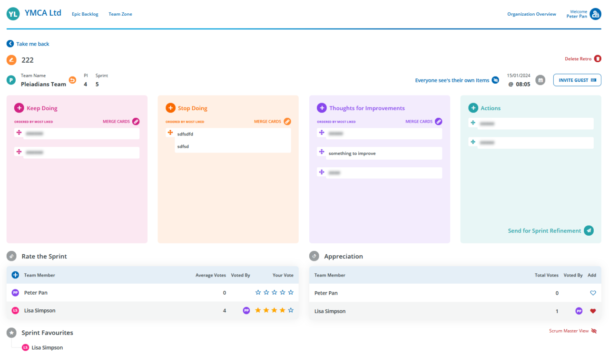
Task: Toggle appreciation heart for Peter Pan
Action: click(593, 293)
